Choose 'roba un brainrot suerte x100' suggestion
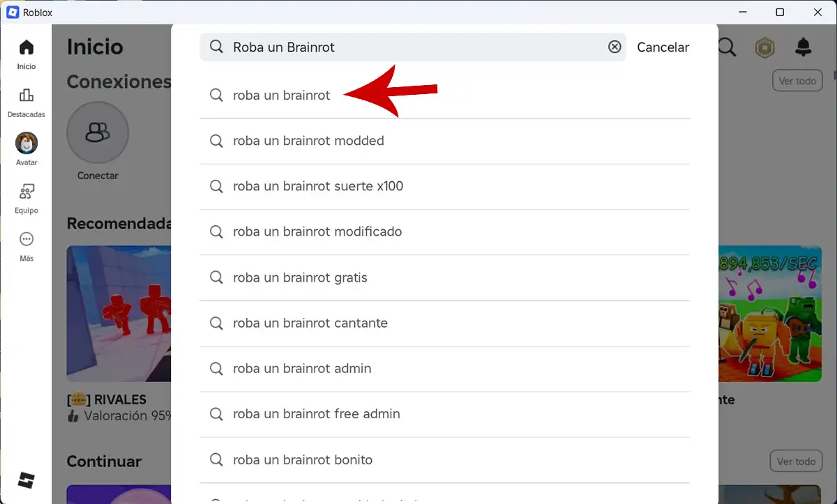 [x=318, y=186]
